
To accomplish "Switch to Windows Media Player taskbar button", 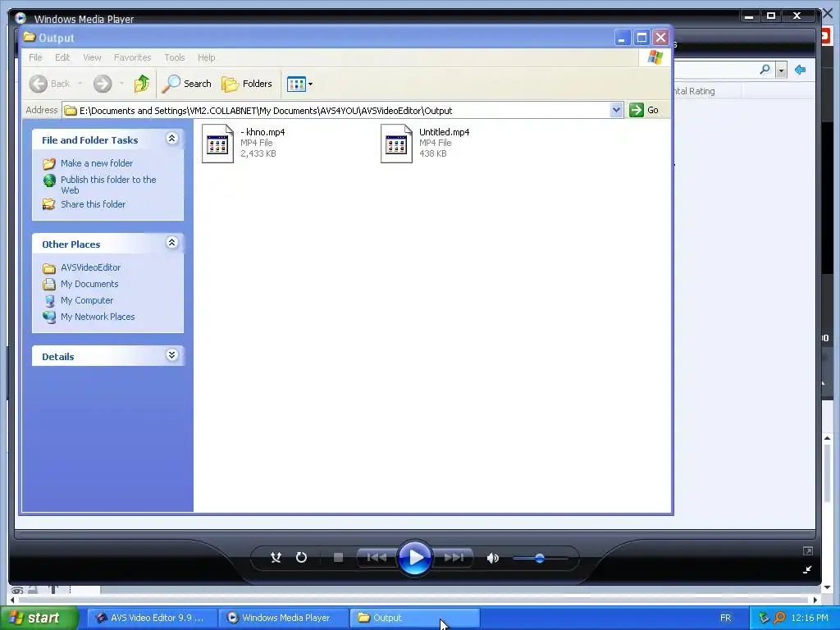I will 284,618.
